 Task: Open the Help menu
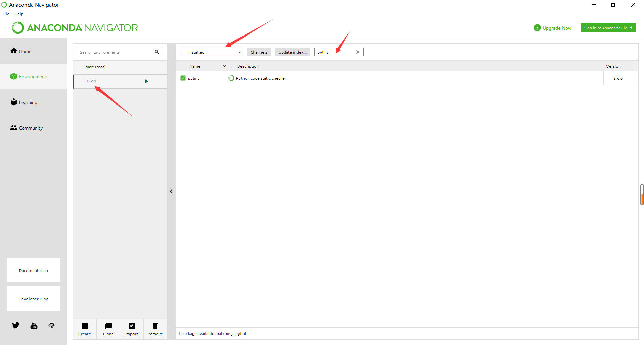click(x=19, y=14)
